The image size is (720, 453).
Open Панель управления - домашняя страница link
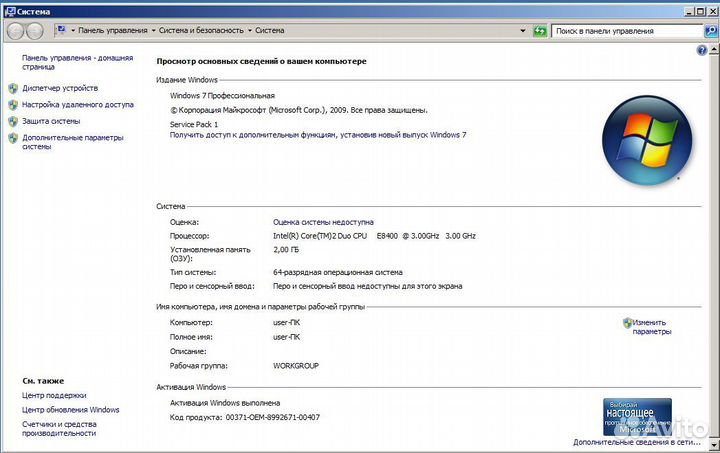click(78, 62)
